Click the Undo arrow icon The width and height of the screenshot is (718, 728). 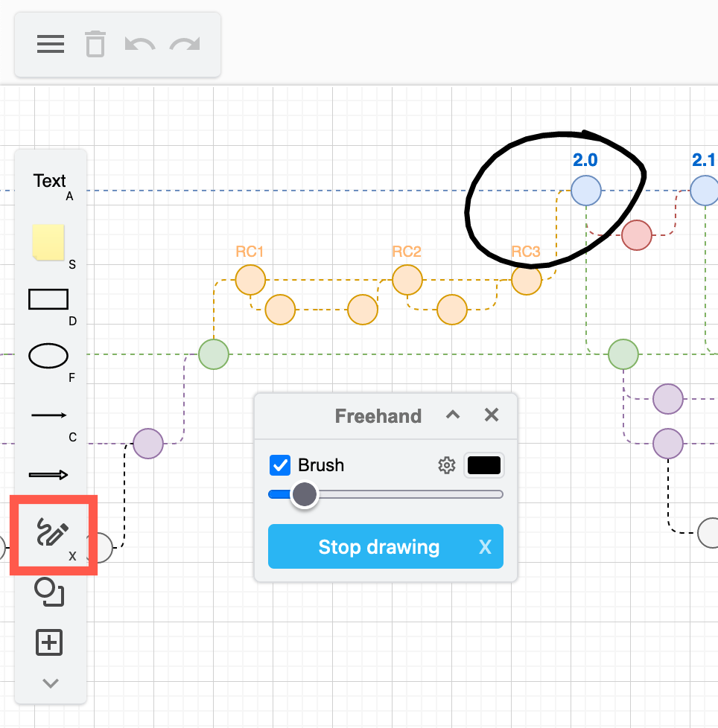[x=140, y=44]
